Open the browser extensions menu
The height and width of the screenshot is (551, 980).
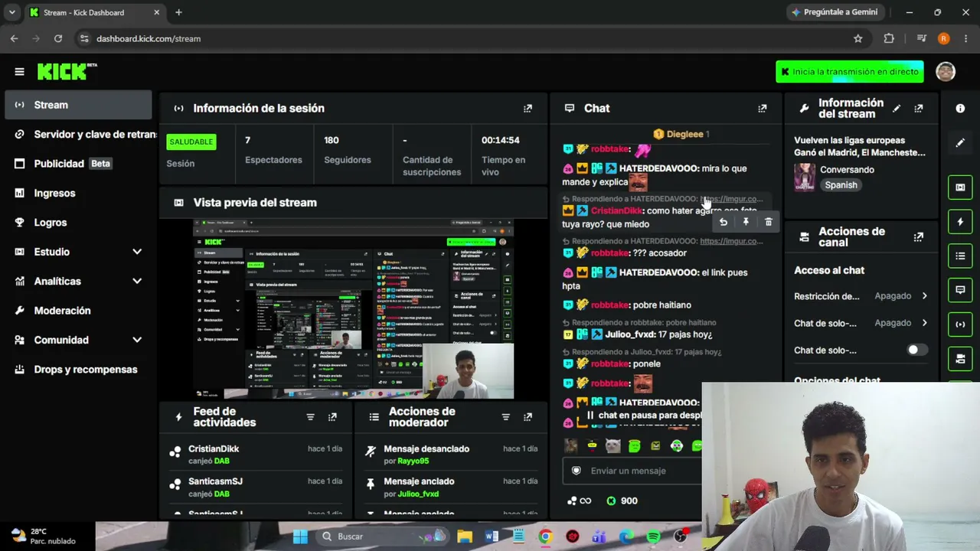[889, 38]
